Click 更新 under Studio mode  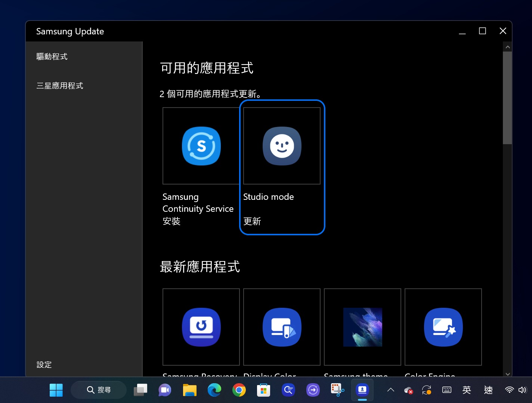pos(252,221)
